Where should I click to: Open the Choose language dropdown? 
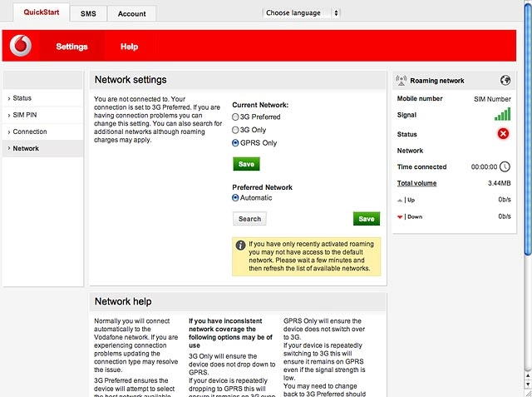[301, 13]
